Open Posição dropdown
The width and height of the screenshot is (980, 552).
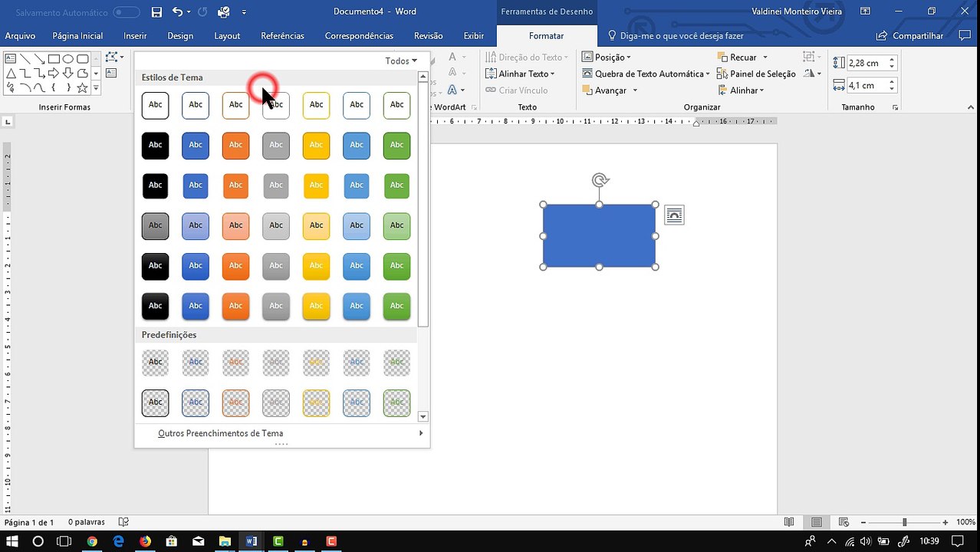pyautogui.click(x=606, y=58)
